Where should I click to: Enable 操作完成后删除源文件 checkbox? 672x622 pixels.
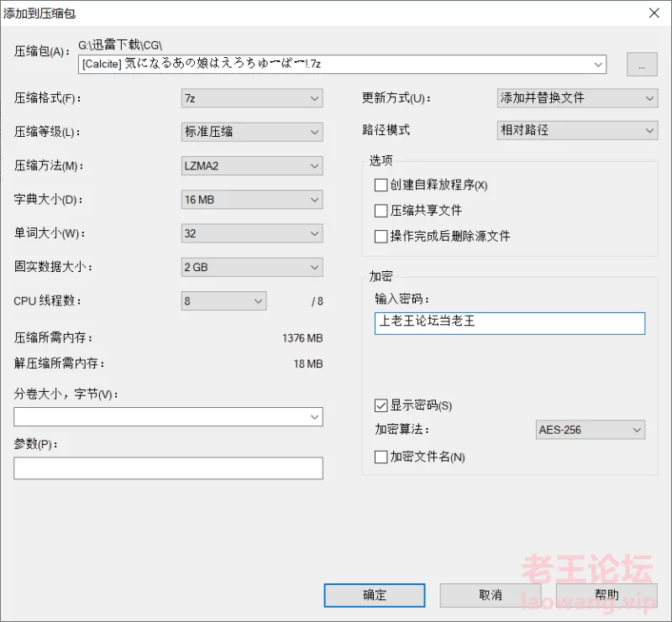point(381,237)
